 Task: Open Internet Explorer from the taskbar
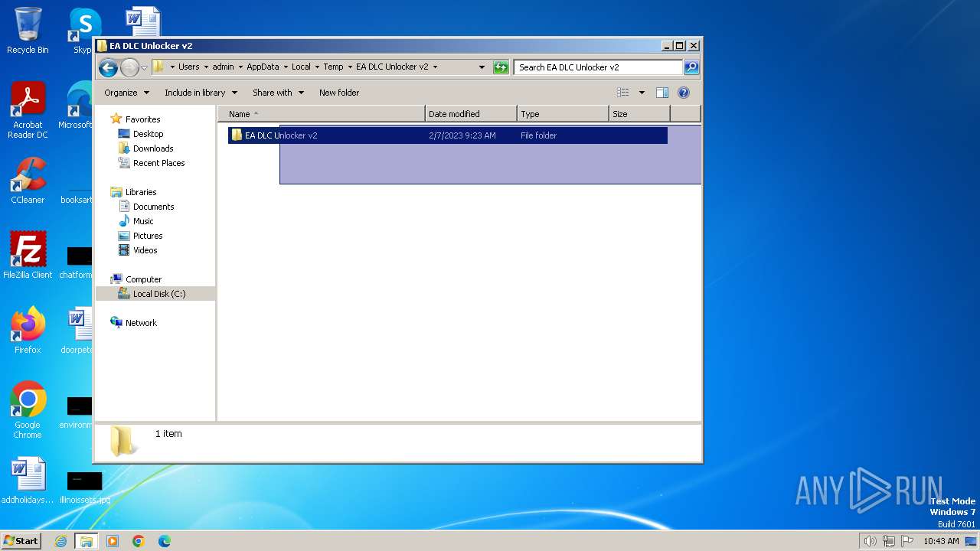click(x=61, y=541)
